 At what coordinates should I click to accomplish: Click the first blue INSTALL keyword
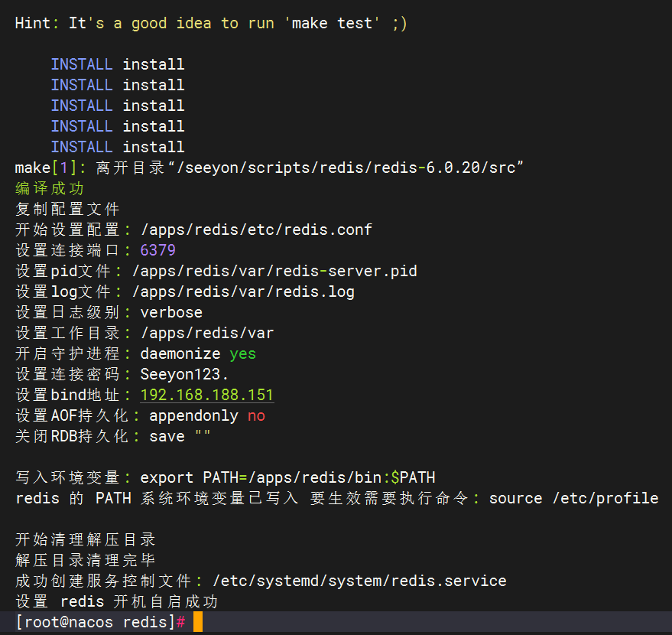coord(82,64)
